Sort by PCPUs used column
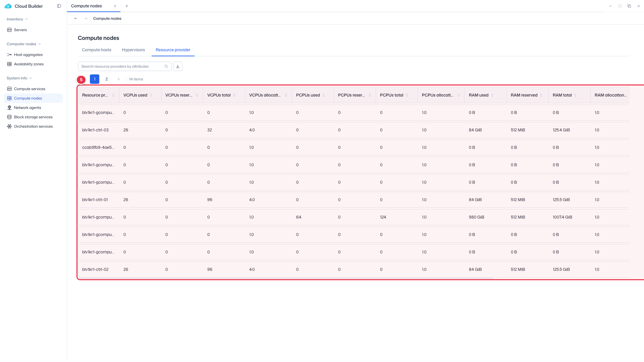The width and height of the screenshot is (644, 362). [x=324, y=95]
